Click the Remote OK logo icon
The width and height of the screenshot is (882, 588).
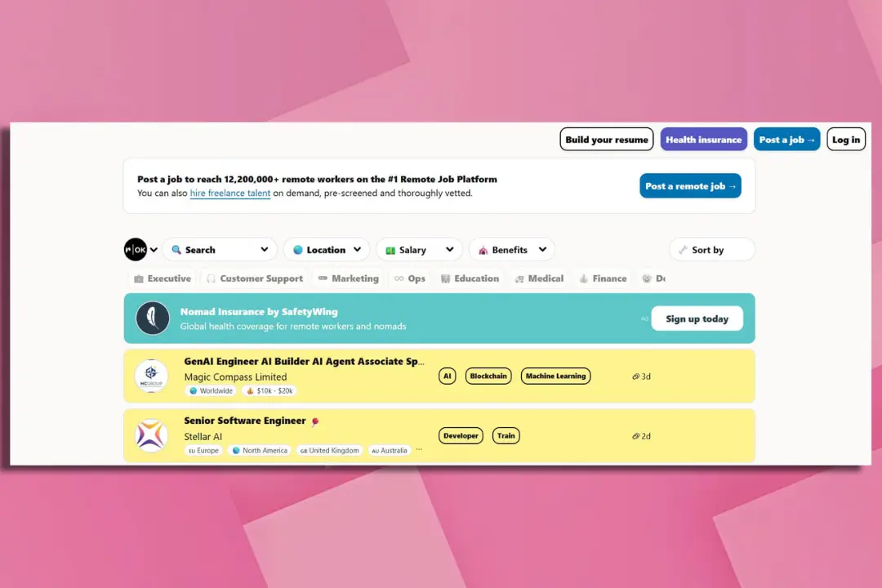coord(135,249)
